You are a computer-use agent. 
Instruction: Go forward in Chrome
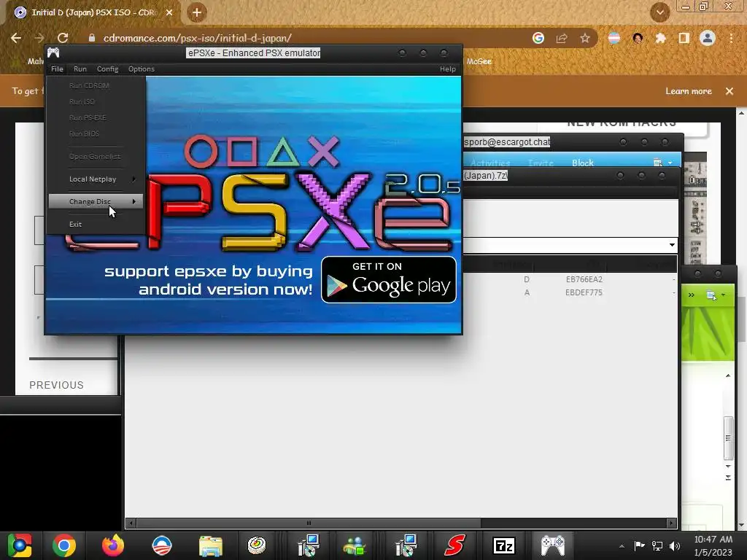pyautogui.click(x=39, y=38)
